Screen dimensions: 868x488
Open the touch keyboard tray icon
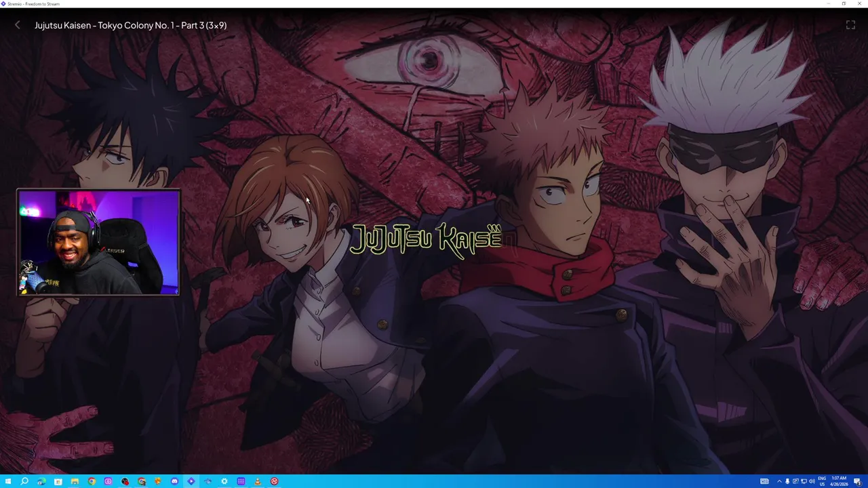pyautogui.click(x=764, y=481)
